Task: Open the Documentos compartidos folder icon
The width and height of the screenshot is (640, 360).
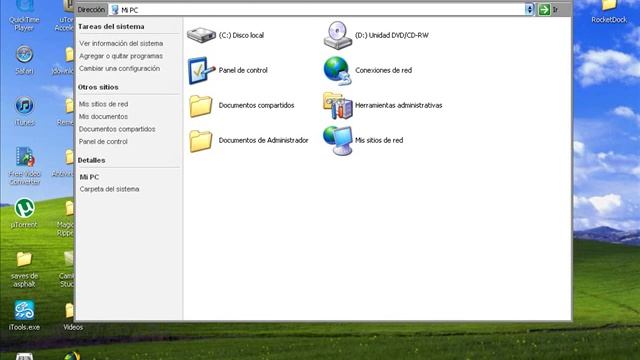Action: 201,106
